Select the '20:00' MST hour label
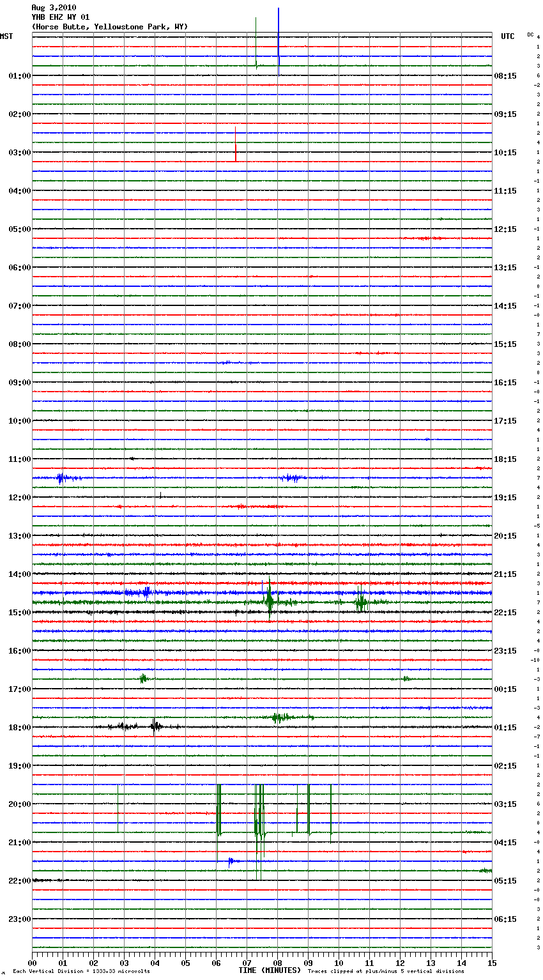The image size is (543, 980). point(19,804)
